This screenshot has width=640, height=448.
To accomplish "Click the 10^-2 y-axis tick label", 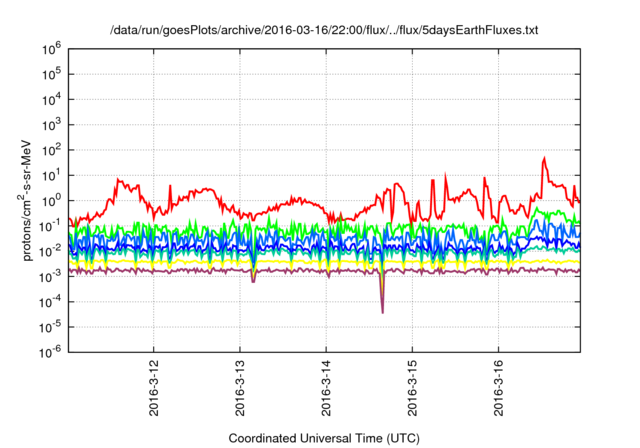I will coord(50,252).
